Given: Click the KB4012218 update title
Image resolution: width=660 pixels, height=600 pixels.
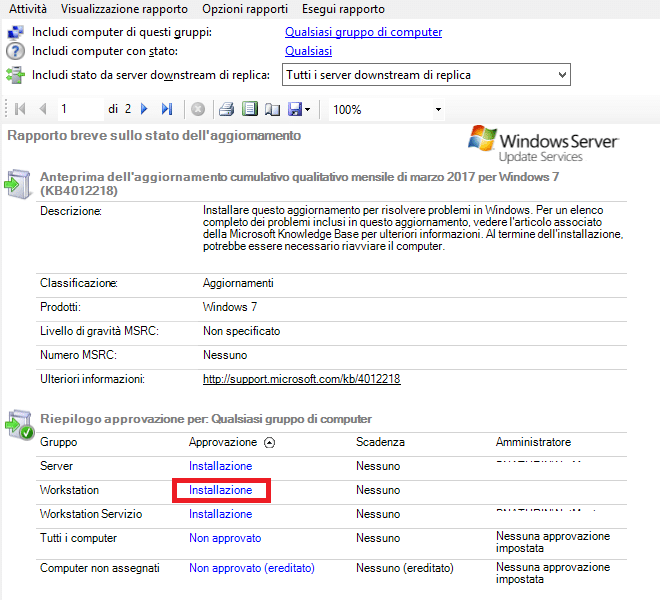Looking at the screenshot, I should click(x=299, y=184).
